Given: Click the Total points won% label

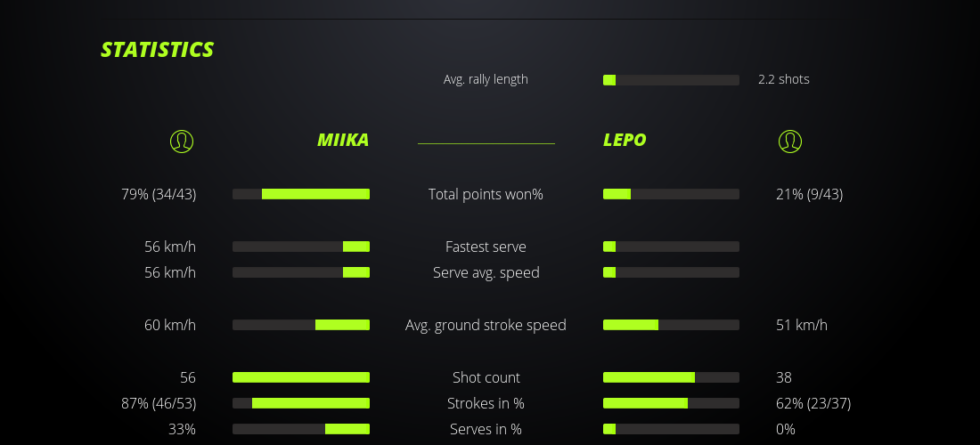Looking at the screenshot, I should [486, 194].
